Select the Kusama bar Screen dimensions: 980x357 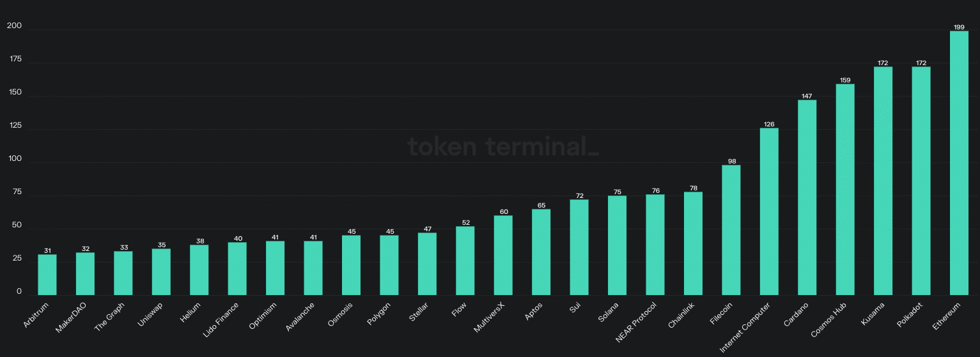883,181
